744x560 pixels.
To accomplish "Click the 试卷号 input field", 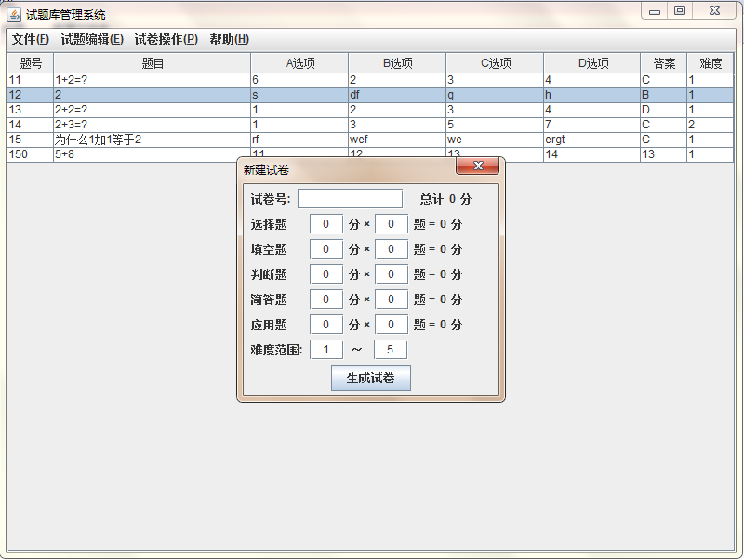I will click(351, 199).
